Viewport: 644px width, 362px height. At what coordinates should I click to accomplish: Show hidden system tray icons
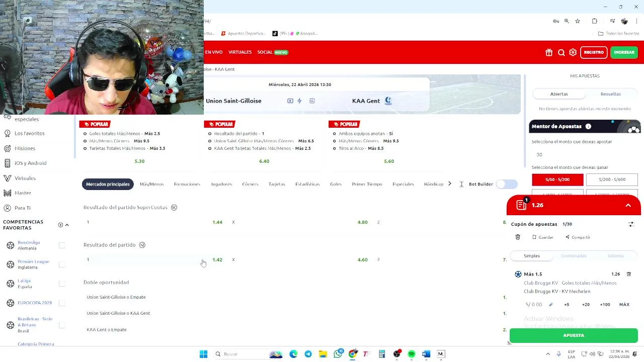548,354
